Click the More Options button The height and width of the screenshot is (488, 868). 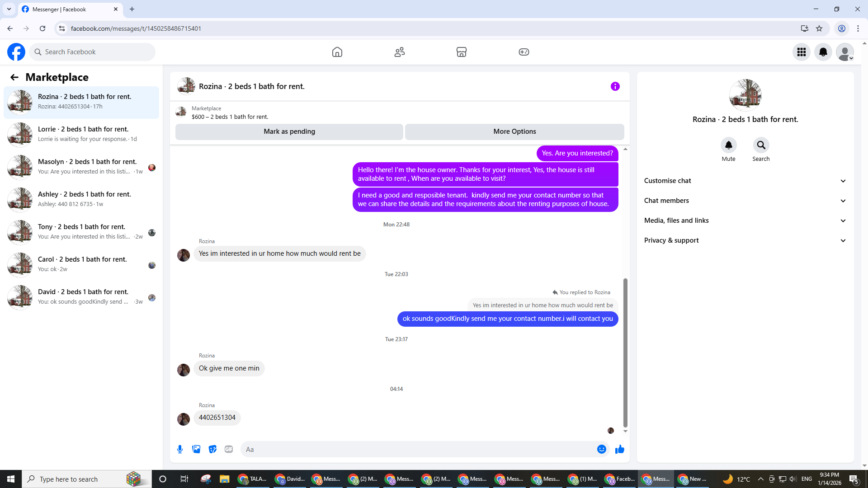pyautogui.click(x=514, y=131)
